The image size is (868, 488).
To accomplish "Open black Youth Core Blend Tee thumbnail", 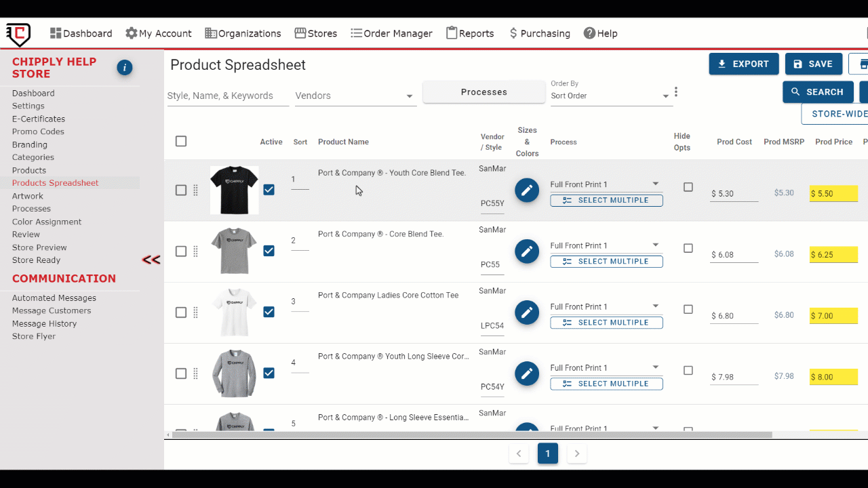I will coord(234,190).
